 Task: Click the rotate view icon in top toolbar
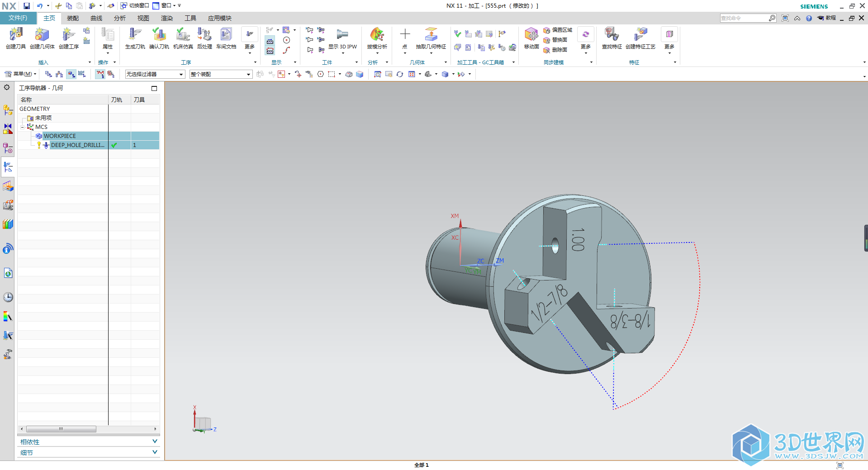pos(400,74)
